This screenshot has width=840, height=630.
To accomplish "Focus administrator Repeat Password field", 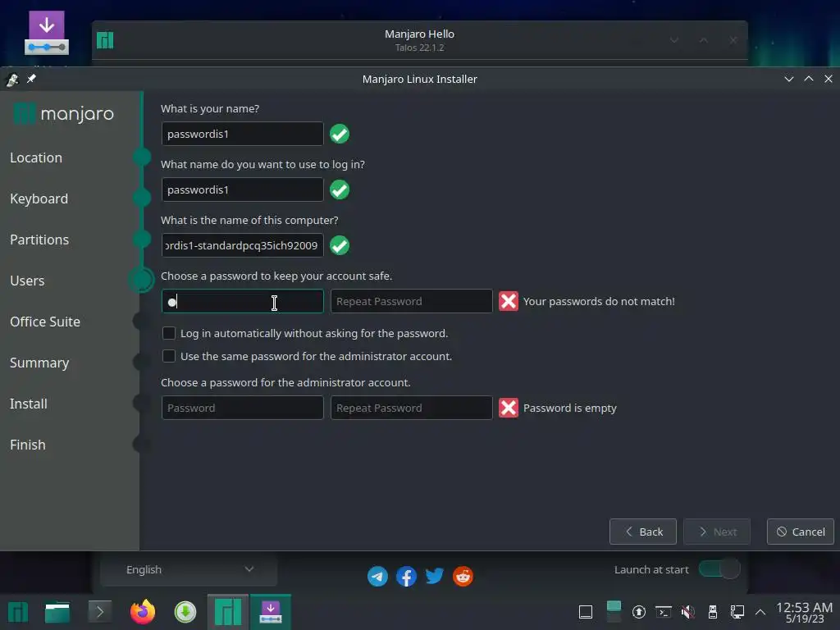I will (412, 408).
